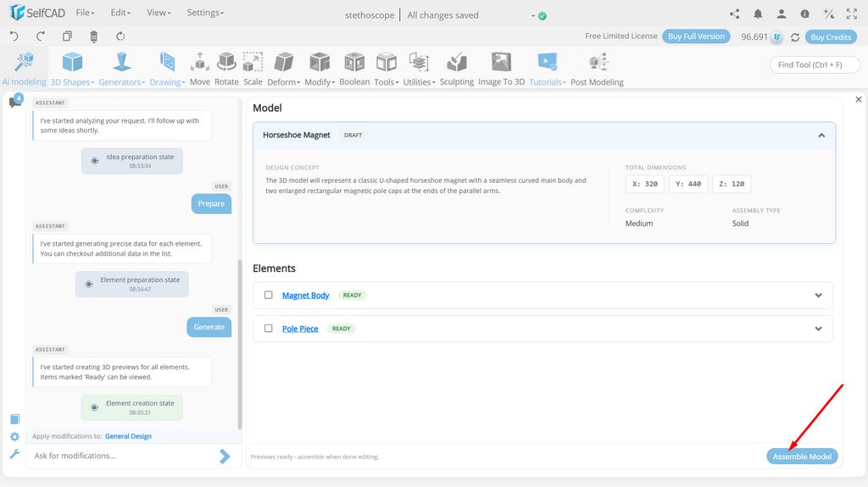Click the General Design link

129,436
